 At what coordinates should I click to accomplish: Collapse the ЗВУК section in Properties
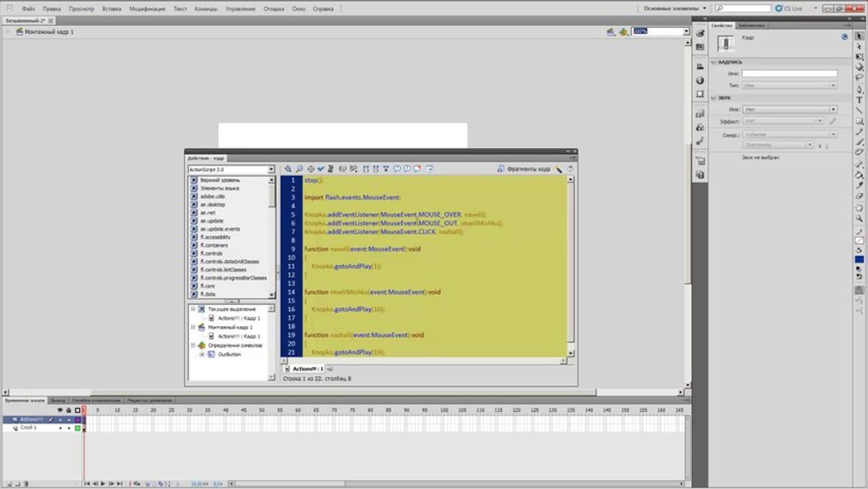[x=714, y=98]
